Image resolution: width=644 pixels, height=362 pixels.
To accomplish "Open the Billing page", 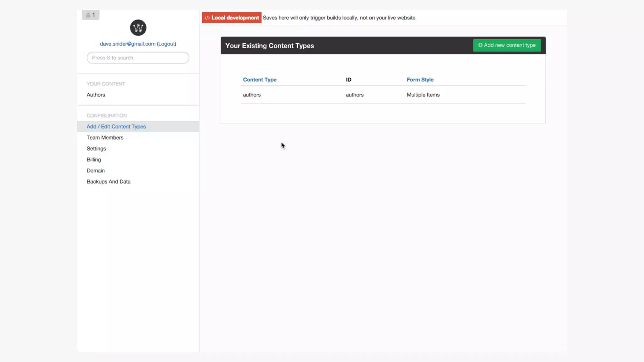I will click(94, 160).
